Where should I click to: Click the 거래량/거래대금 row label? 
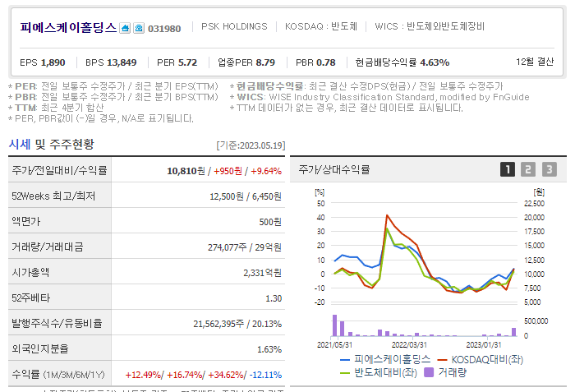[48, 247]
